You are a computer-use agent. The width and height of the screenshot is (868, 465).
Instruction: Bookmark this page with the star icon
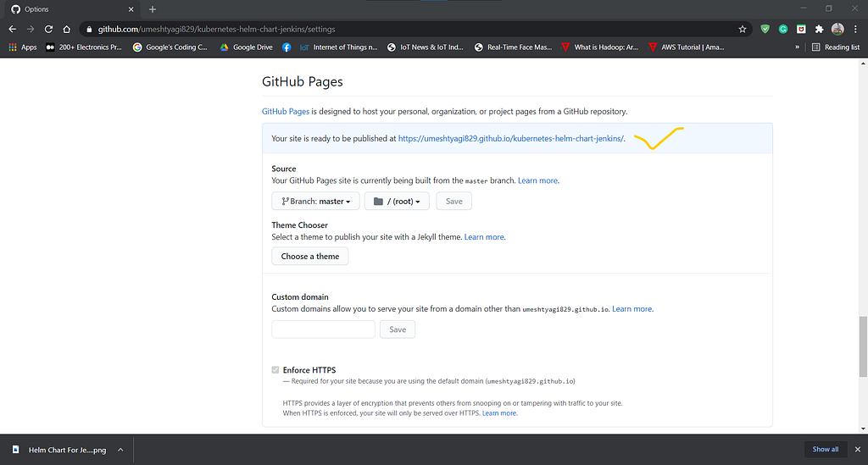(743, 30)
